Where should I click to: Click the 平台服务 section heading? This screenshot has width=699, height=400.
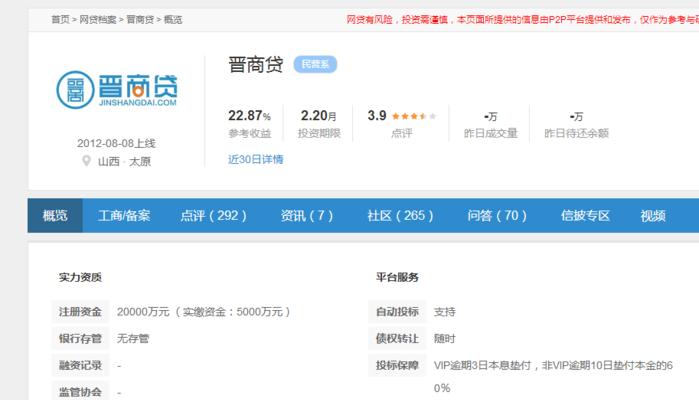[397, 277]
